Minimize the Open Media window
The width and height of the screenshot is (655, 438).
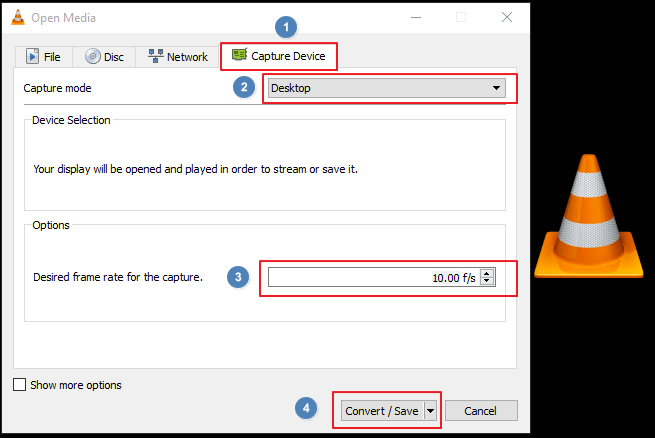click(416, 18)
